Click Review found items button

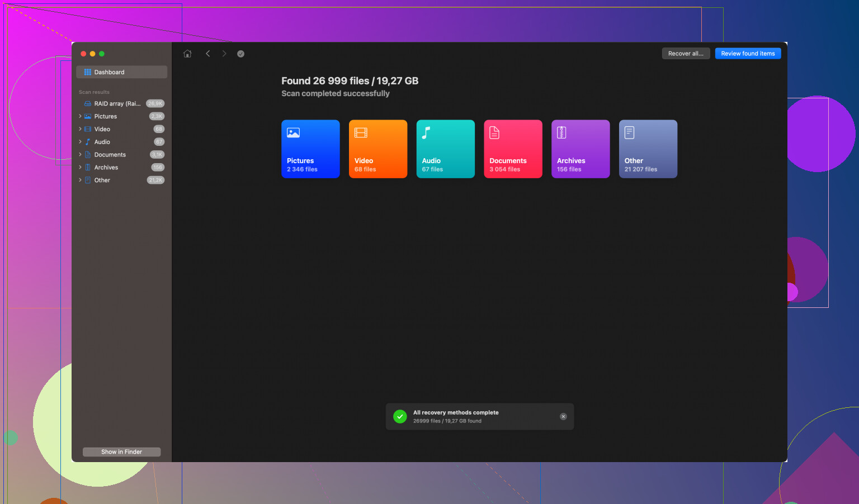click(x=748, y=54)
